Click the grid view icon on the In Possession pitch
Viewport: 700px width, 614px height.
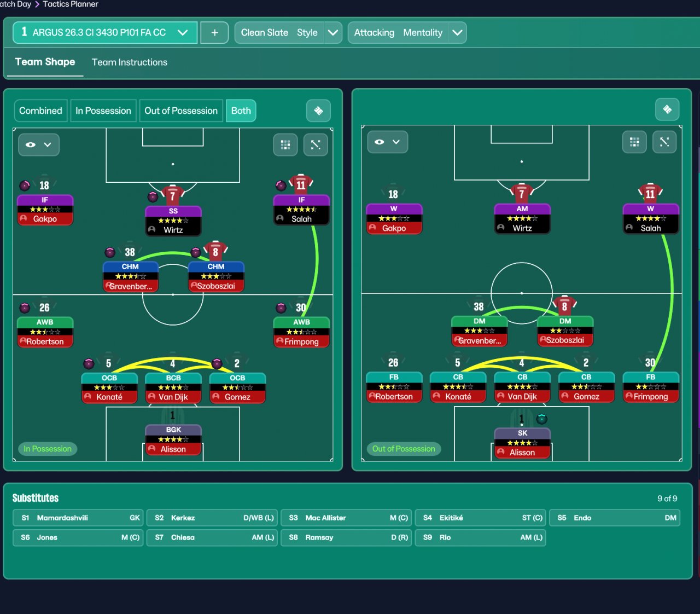point(285,144)
